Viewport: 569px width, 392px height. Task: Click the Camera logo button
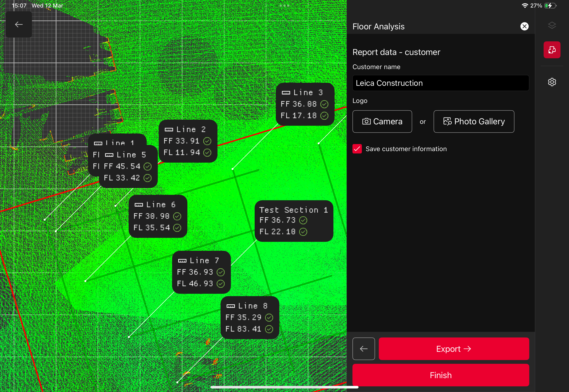[x=382, y=121]
